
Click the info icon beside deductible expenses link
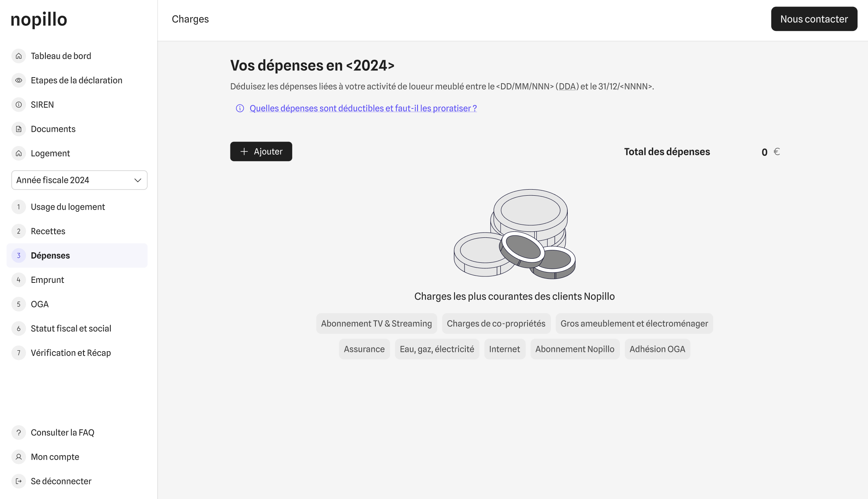click(240, 108)
